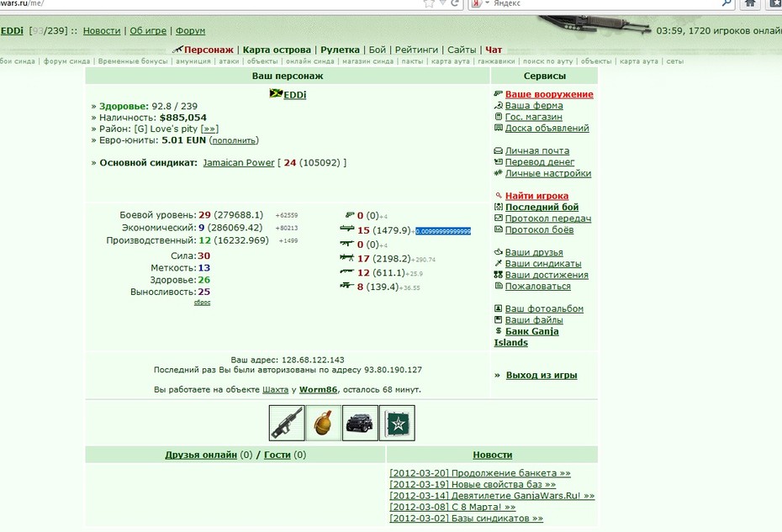The height and width of the screenshot is (532, 782).
Task: Click the icon next to Пожаловаться
Action: (499, 286)
